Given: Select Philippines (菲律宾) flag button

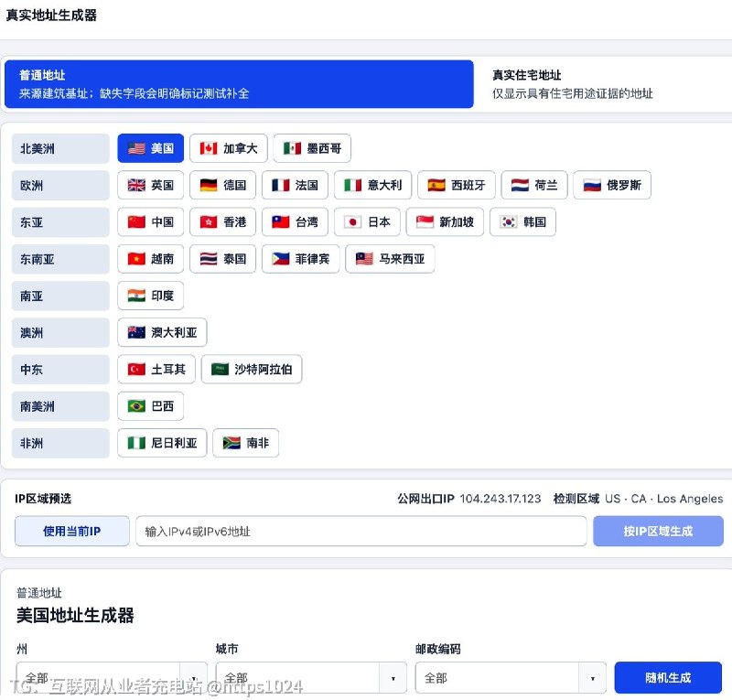Looking at the screenshot, I should pyautogui.click(x=301, y=259).
